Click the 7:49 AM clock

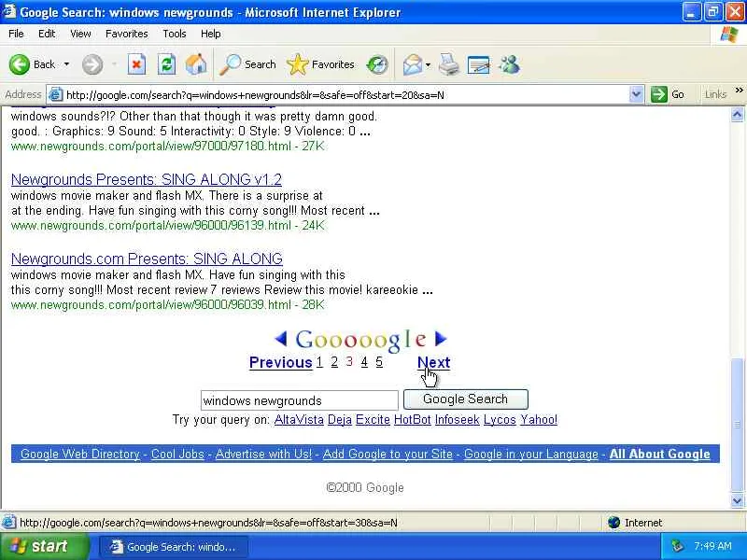click(x=712, y=546)
